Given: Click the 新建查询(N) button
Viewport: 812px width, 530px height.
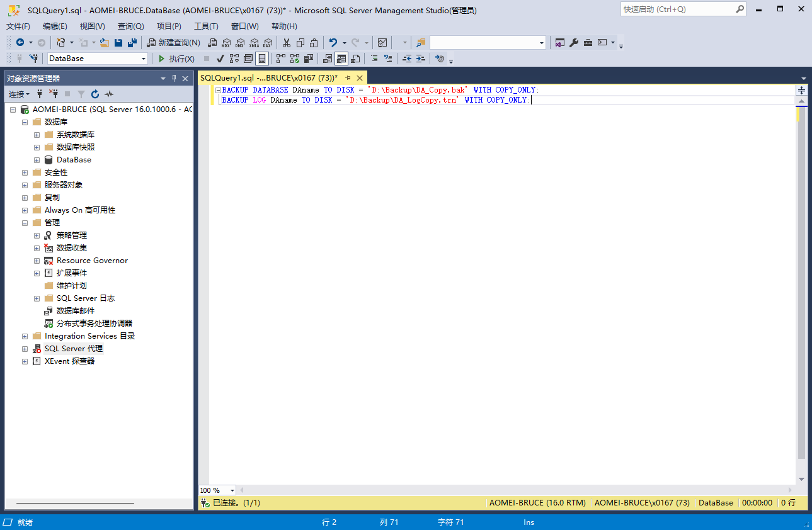Looking at the screenshot, I should (x=173, y=42).
